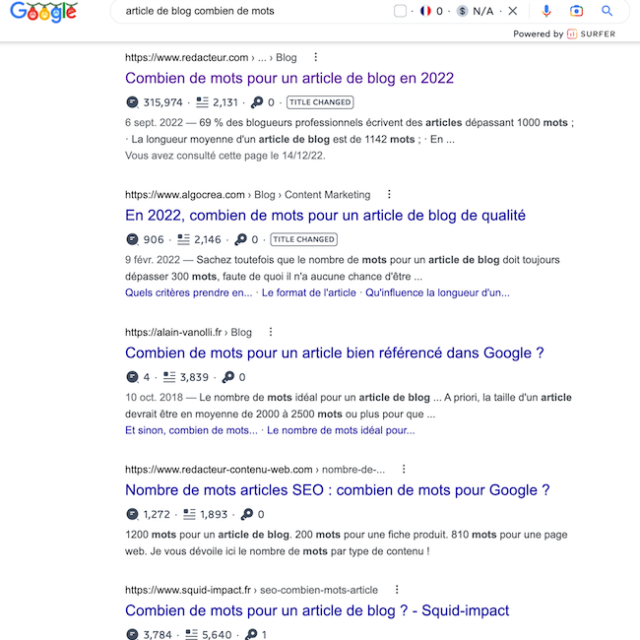Click the Google holiday logo

pyautogui.click(x=44, y=11)
